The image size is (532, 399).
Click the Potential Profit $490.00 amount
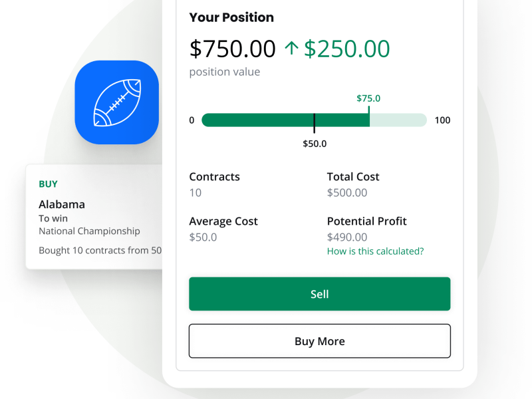[x=347, y=237]
